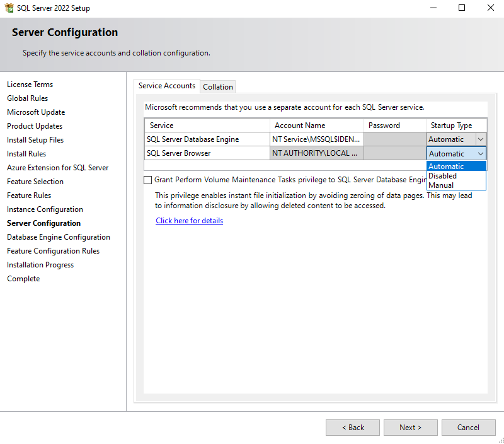This screenshot has height=444, width=504.
Task: Click Installation Progress step
Action: point(40,265)
